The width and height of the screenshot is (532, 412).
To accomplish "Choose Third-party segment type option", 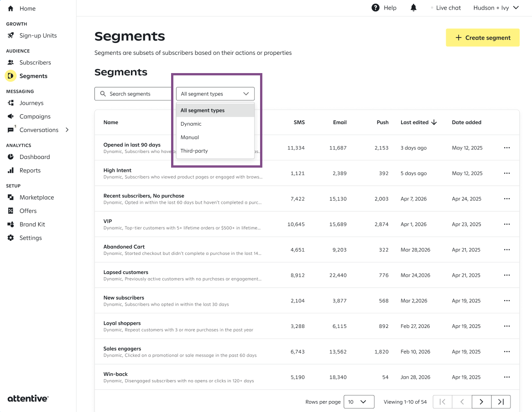I will coord(194,151).
